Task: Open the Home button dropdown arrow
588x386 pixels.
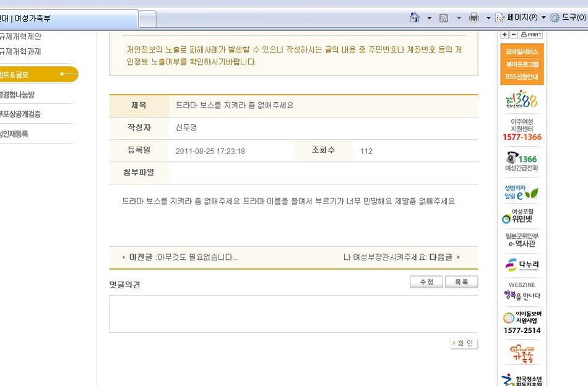Action: coord(430,17)
